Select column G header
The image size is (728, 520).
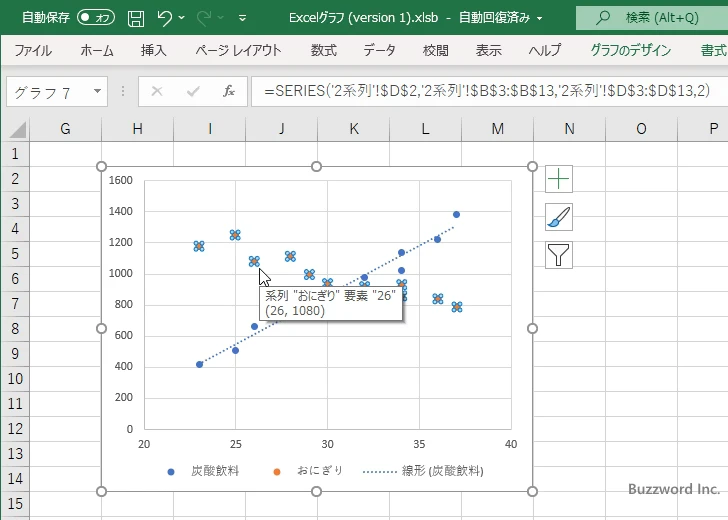tap(65, 129)
